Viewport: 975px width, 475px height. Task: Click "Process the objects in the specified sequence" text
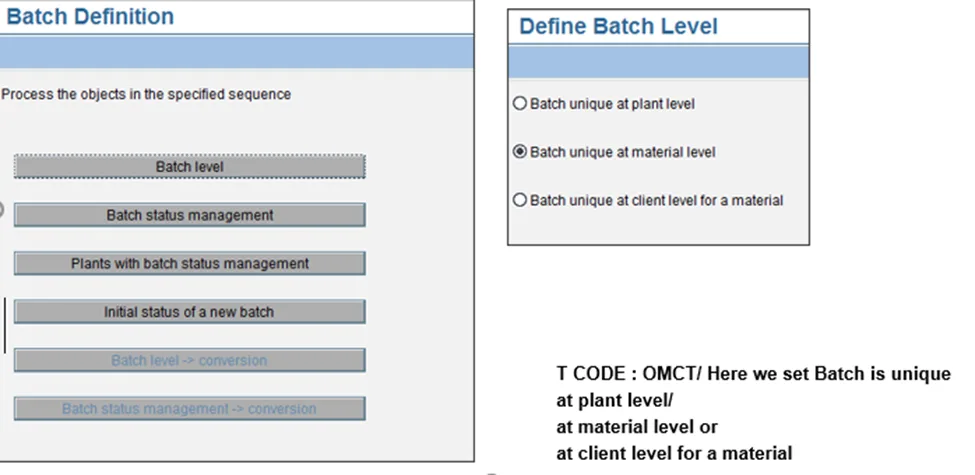(x=146, y=94)
